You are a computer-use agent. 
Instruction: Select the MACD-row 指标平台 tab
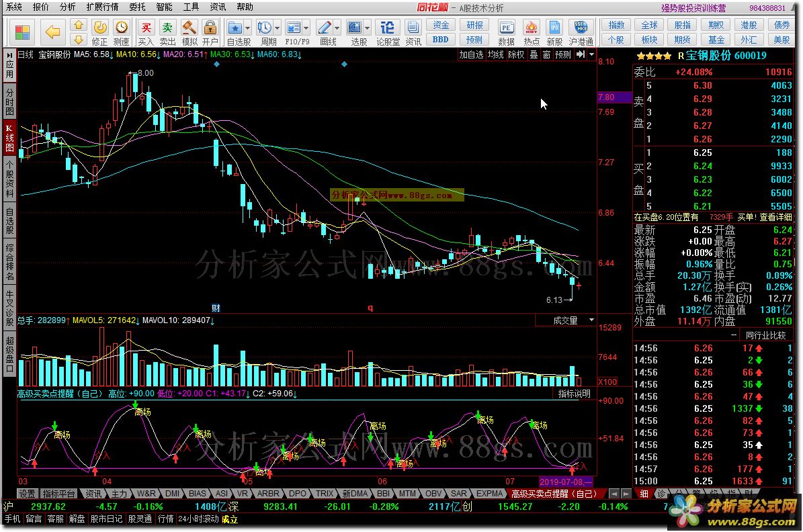(x=59, y=494)
